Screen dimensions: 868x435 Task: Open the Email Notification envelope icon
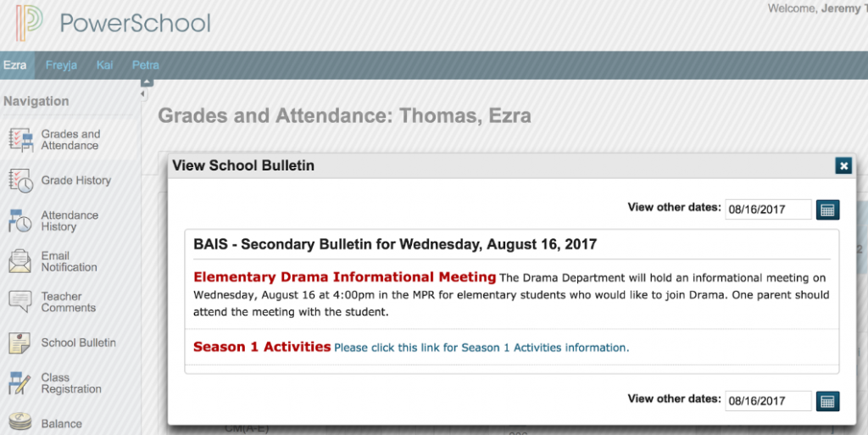coord(20,261)
